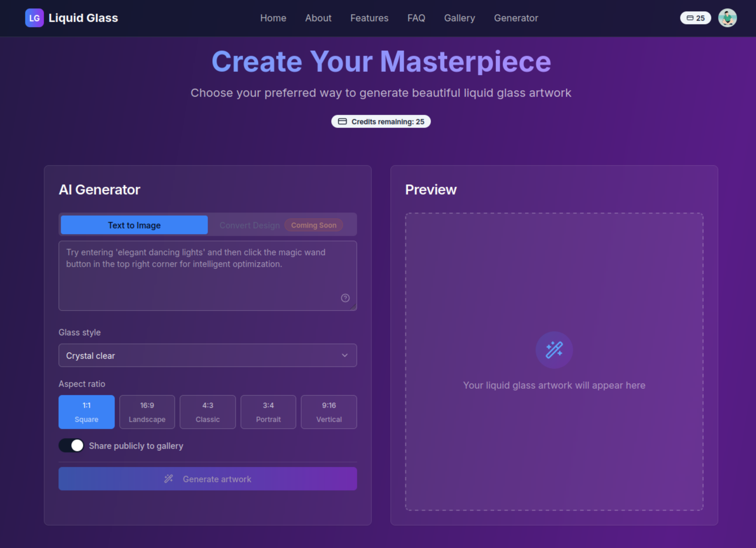
Task: Open Generator from the navigation bar
Action: (x=516, y=18)
